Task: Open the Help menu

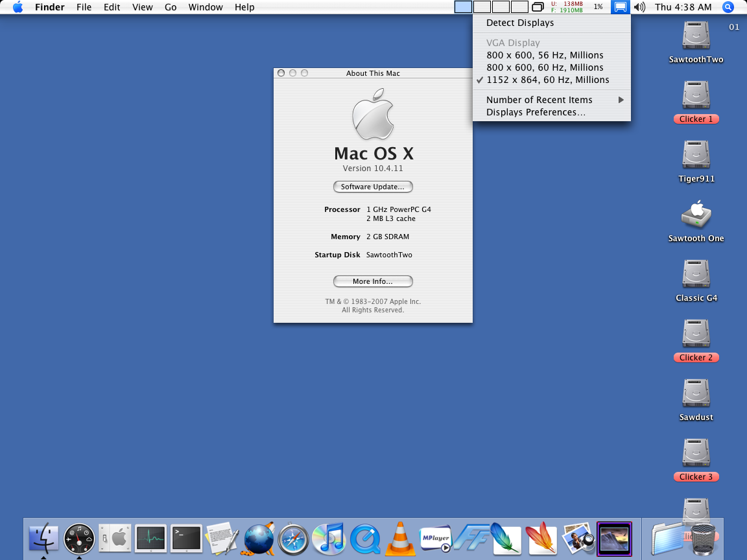Action: pos(244,7)
